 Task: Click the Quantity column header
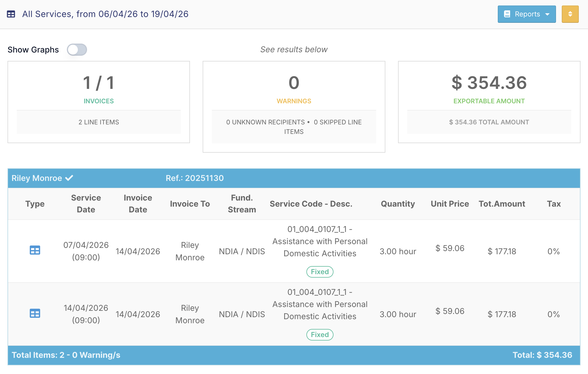click(x=398, y=204)
